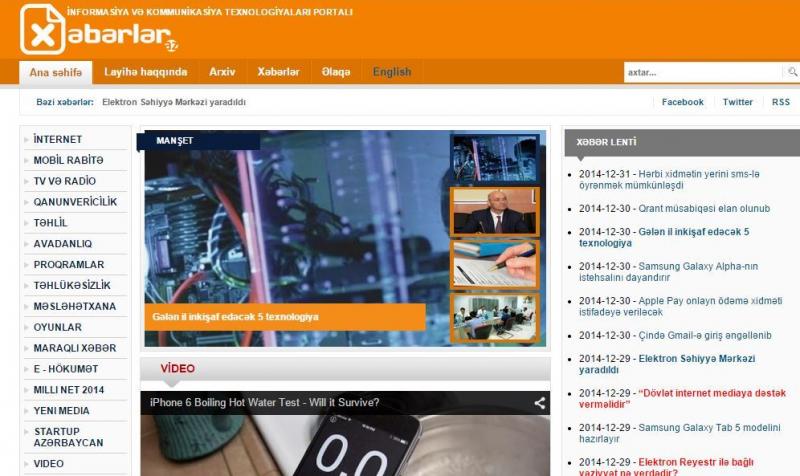
Task: Play the iPhone 6 video preview
Action: [x=345, y=445]
